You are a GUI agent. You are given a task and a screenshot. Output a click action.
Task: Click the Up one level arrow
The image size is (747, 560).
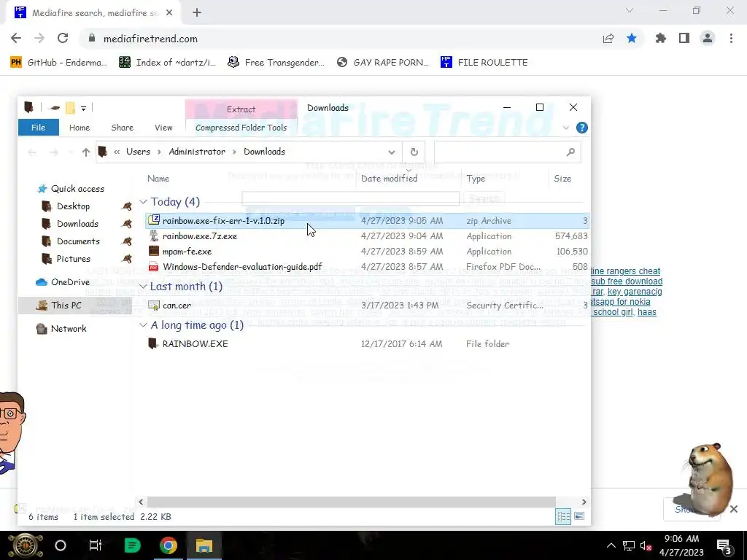86,152
